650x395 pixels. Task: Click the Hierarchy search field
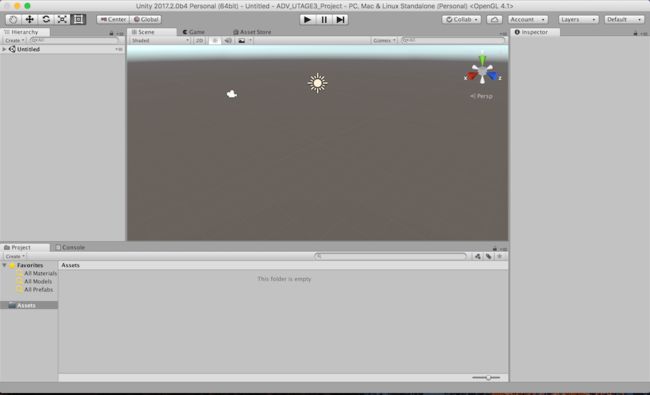coord(75,41)
